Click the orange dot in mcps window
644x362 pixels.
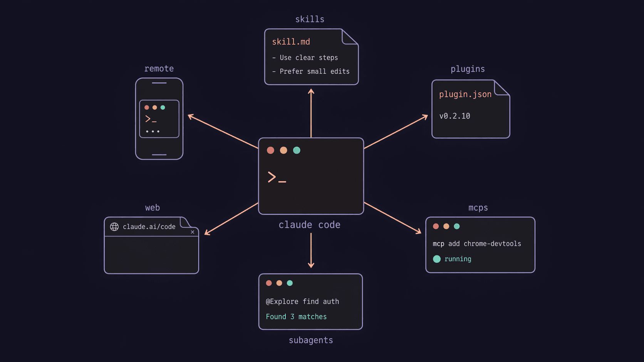[446, 226]
